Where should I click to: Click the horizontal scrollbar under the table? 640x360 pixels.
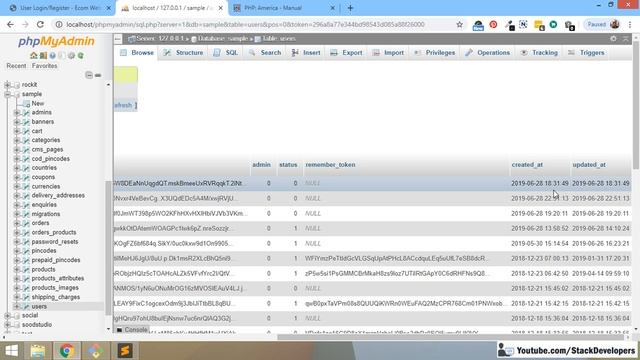(x=451, y=338)
